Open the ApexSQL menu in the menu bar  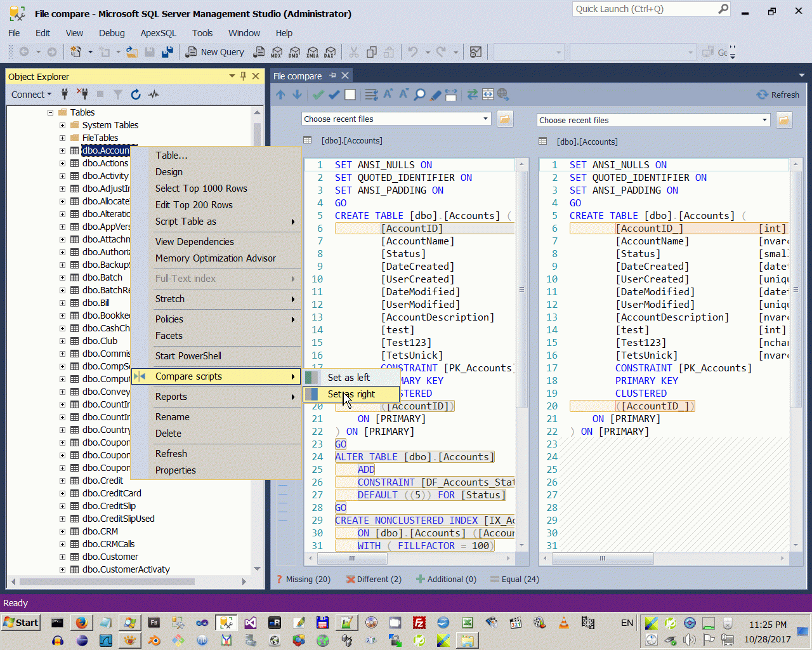coord(158,33)
